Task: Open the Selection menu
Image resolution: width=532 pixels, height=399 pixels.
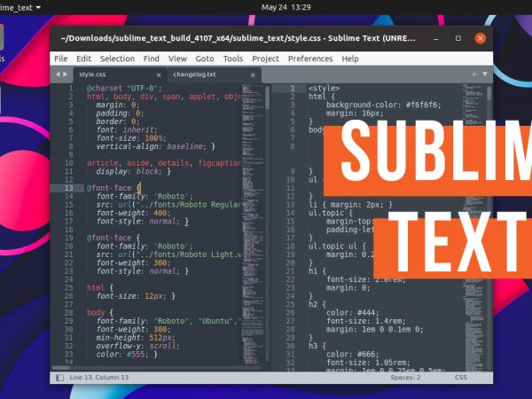Action: pyautogui.click(x=117, y=59)
